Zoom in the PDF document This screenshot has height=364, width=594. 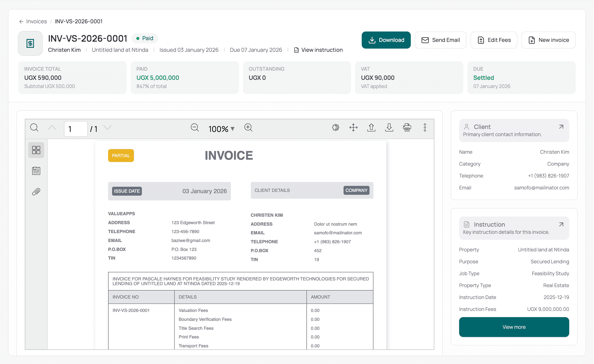(248, 128)
